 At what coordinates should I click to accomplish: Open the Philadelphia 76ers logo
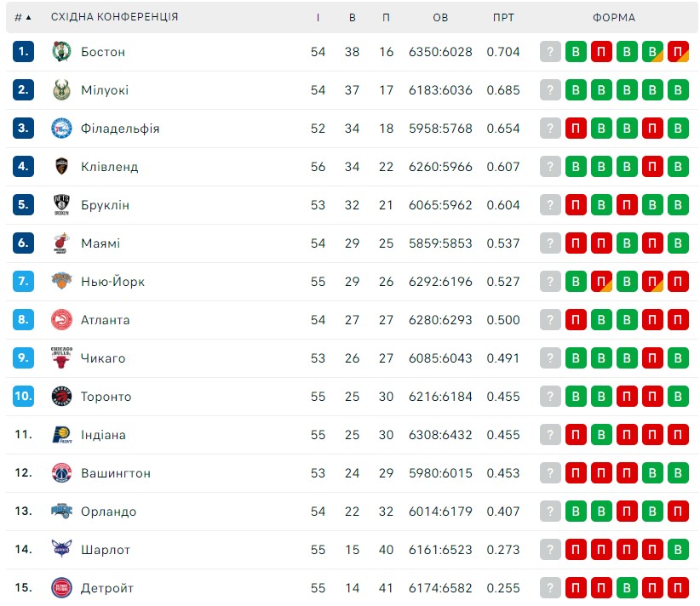tap(61, 129)
